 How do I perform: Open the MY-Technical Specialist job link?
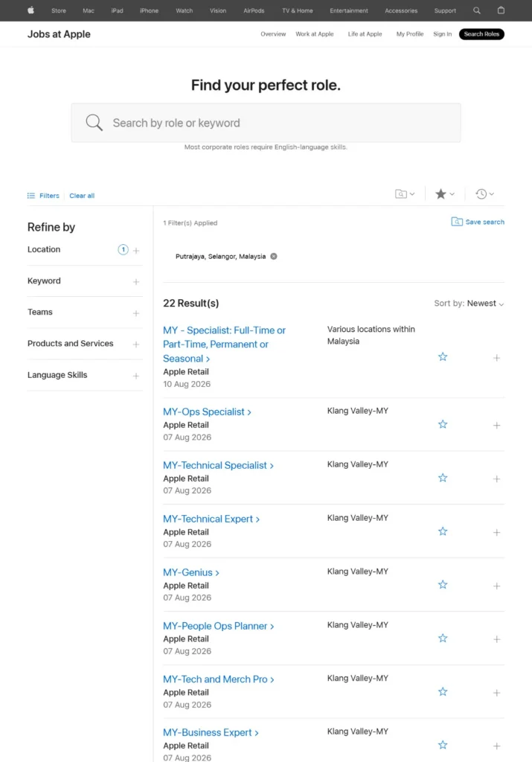click(218, 465)
